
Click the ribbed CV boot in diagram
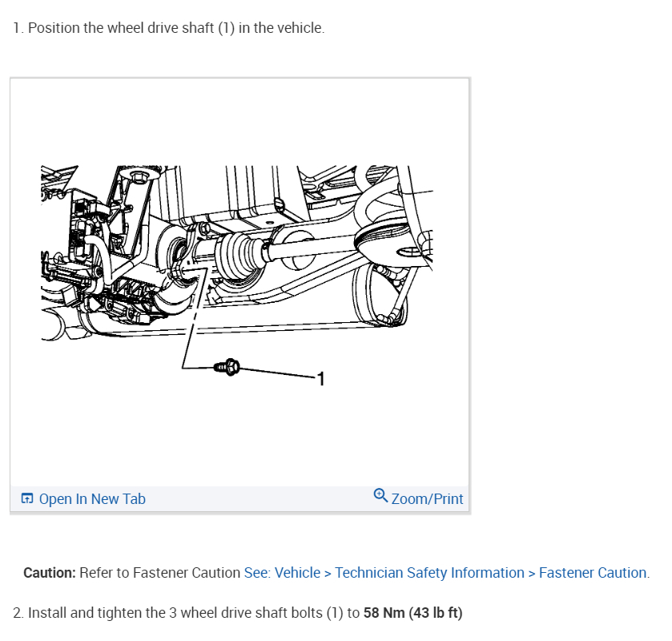(240, 256)
